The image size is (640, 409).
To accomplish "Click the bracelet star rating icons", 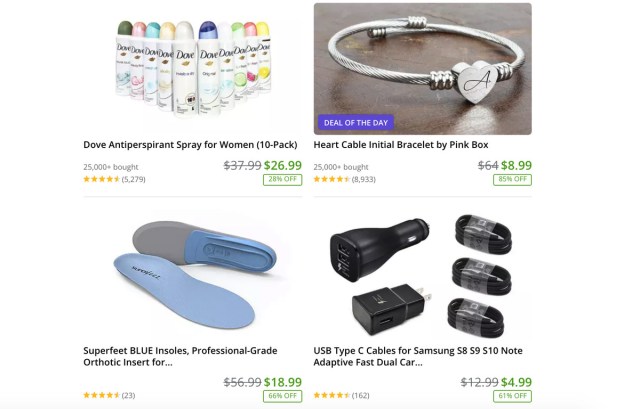I will [x=332, y=179].
